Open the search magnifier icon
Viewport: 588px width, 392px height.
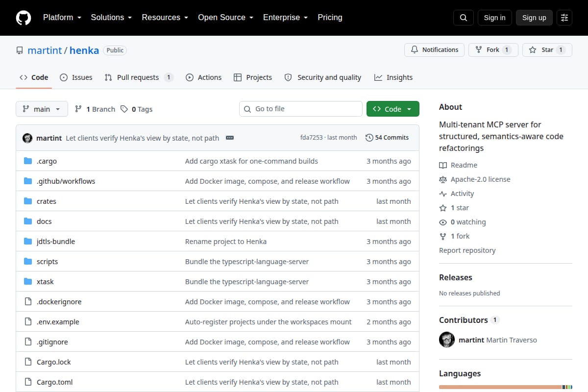pyautogui.click(x=464, y=18)
